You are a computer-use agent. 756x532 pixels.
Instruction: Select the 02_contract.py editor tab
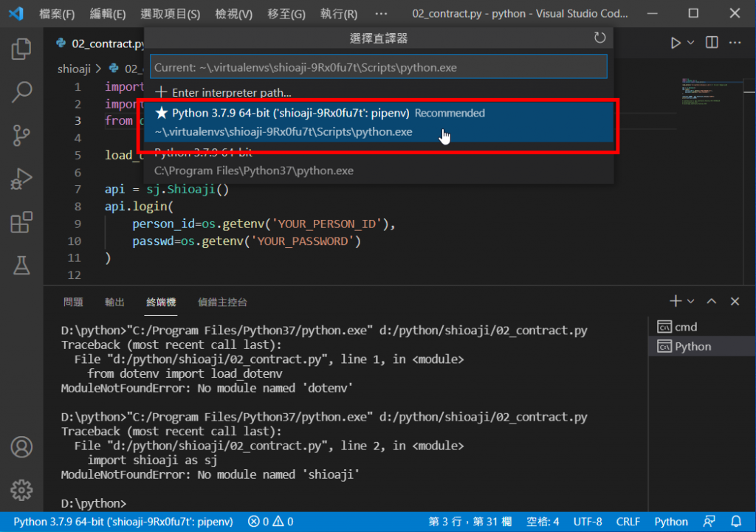pyautogui.click(x=99, y=44)
